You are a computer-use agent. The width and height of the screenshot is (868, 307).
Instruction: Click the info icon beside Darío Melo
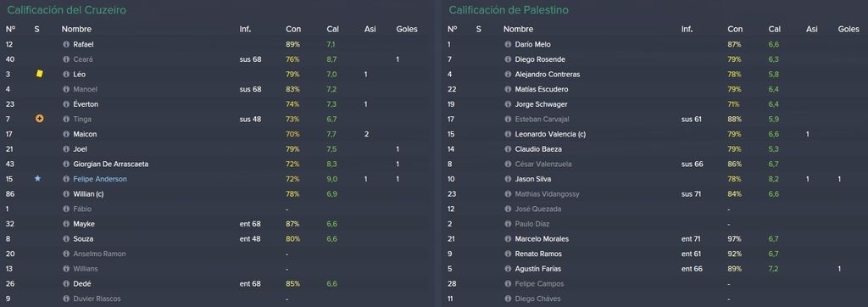tap(508, 44)
